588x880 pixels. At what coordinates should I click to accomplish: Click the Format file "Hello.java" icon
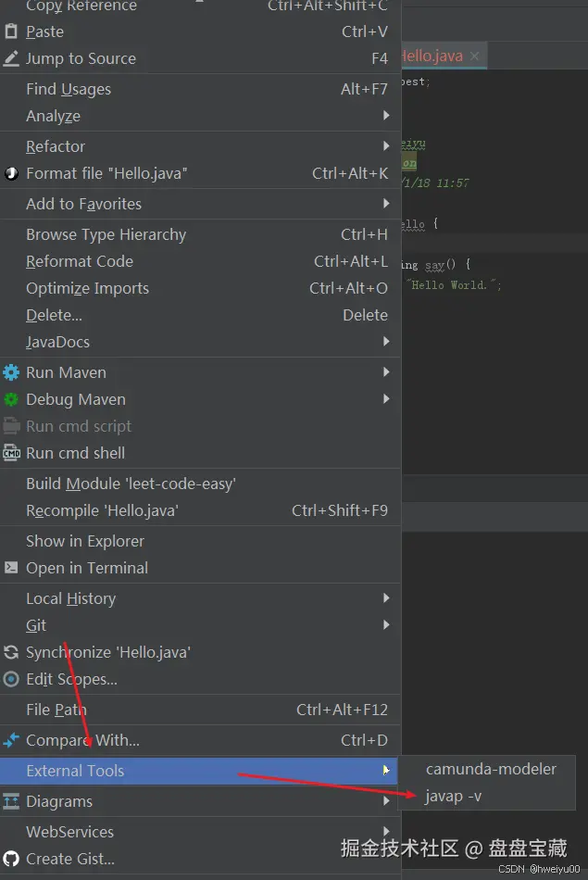click(11, 173)
